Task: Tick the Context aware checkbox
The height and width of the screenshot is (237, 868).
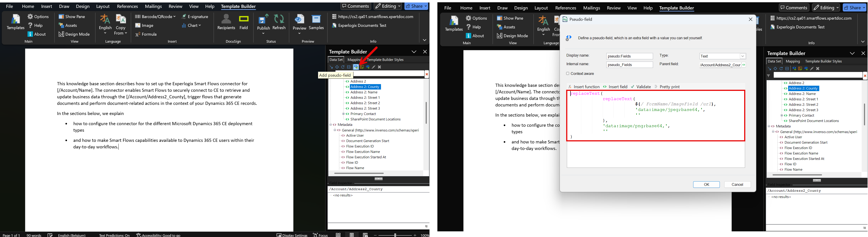Action: click(568, 73)
